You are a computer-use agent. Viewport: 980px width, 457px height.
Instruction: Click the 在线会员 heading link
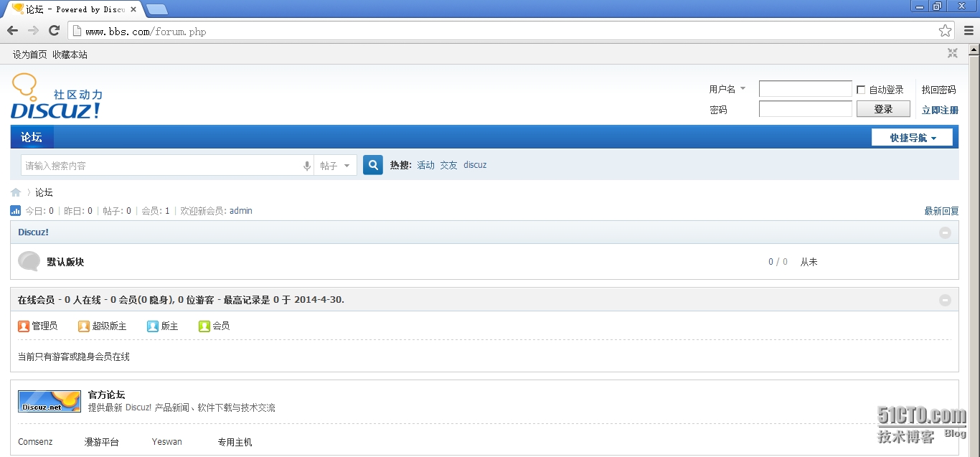point(37,300)
